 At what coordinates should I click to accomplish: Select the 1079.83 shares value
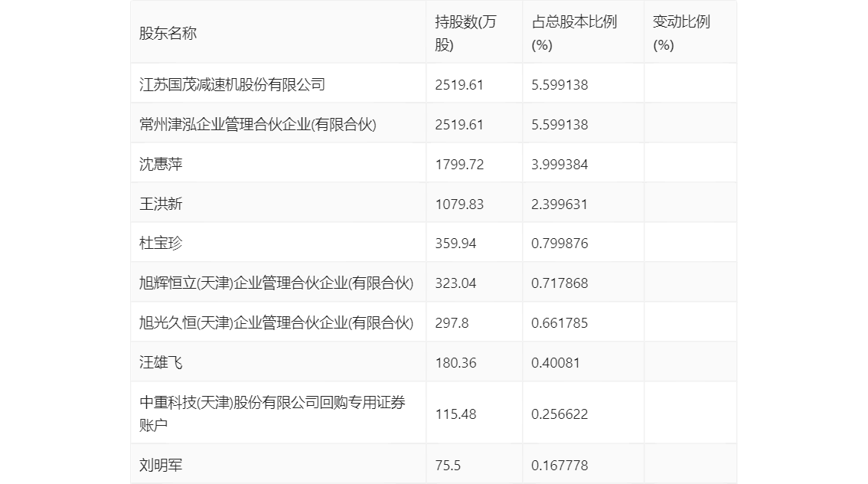pos(459,204)
